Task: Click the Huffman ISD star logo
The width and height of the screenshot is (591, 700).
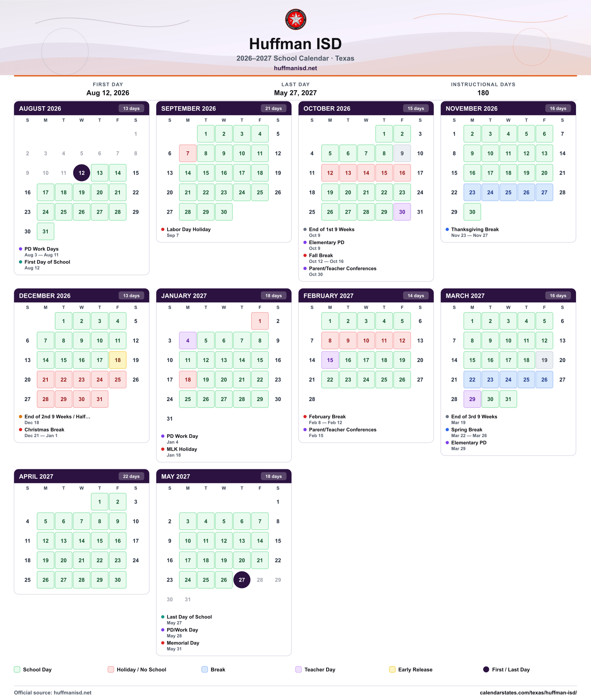Action: pos(295,19)
